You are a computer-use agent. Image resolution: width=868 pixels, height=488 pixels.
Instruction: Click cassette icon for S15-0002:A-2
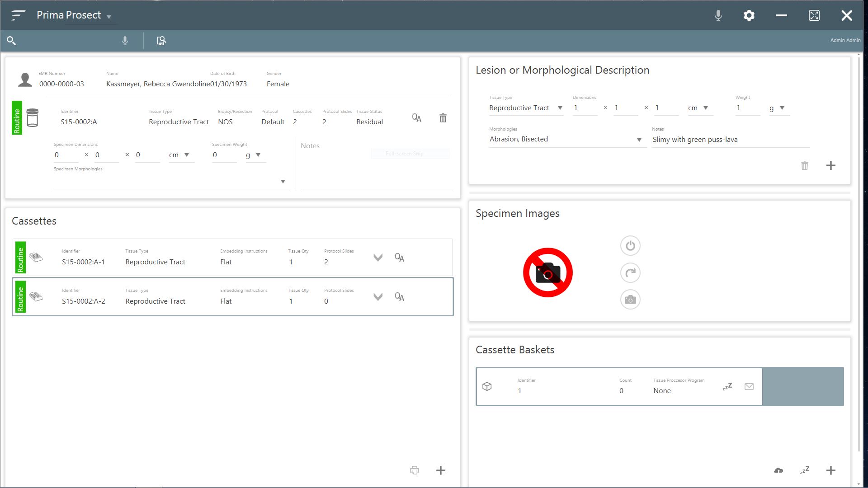(36, 297)
